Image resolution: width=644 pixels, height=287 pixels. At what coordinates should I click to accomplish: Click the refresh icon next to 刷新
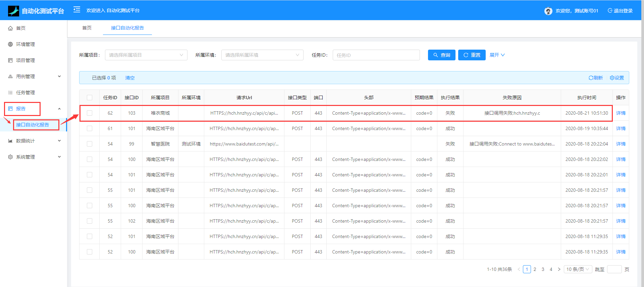[x=591, y=78]
